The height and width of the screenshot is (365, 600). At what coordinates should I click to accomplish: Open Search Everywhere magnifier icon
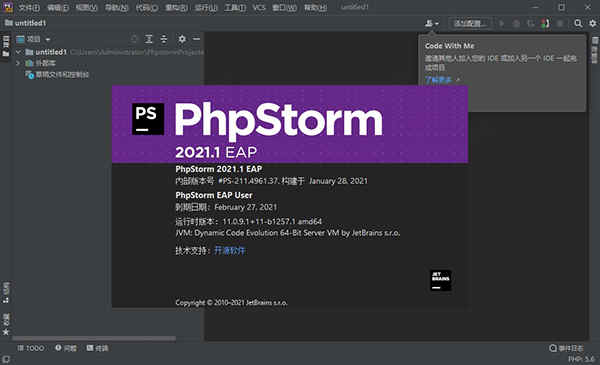[578, 24]
